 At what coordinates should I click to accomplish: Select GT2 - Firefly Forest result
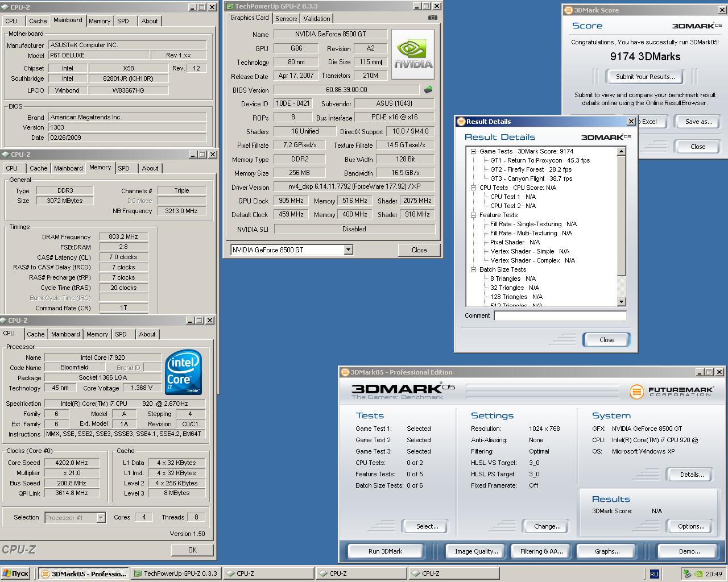[531, 169]
